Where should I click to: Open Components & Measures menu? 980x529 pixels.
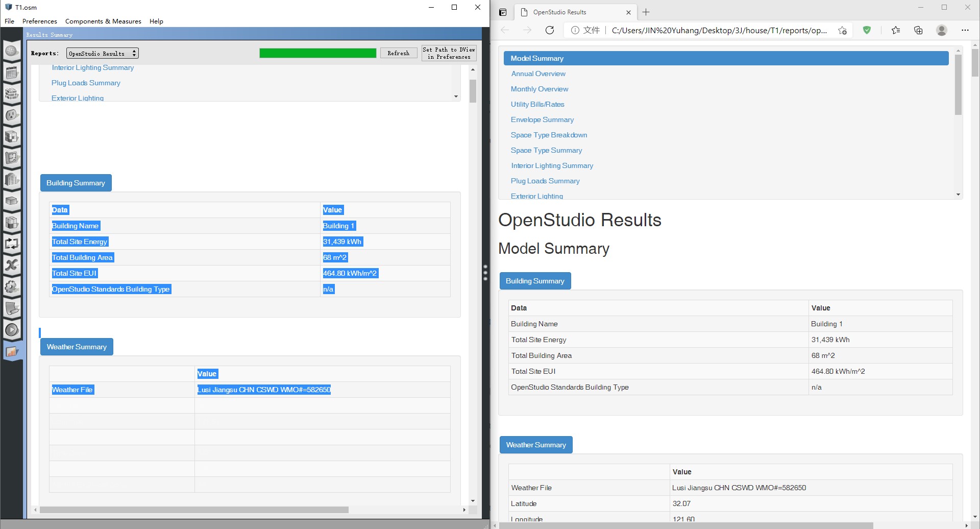103,21
